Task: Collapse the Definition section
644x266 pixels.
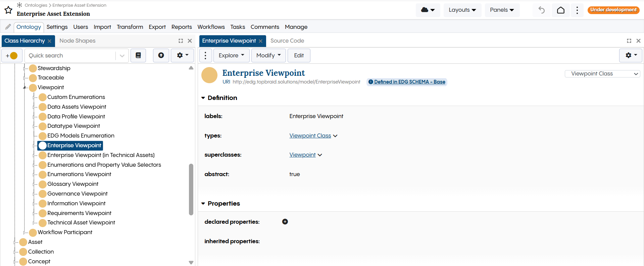Action: click(203, 98)
